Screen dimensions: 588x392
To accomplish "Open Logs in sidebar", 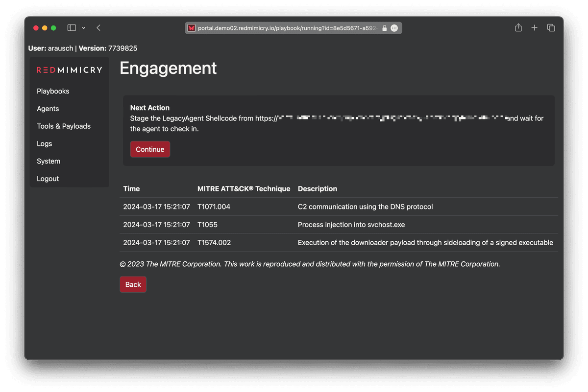I will click(45, 144).
